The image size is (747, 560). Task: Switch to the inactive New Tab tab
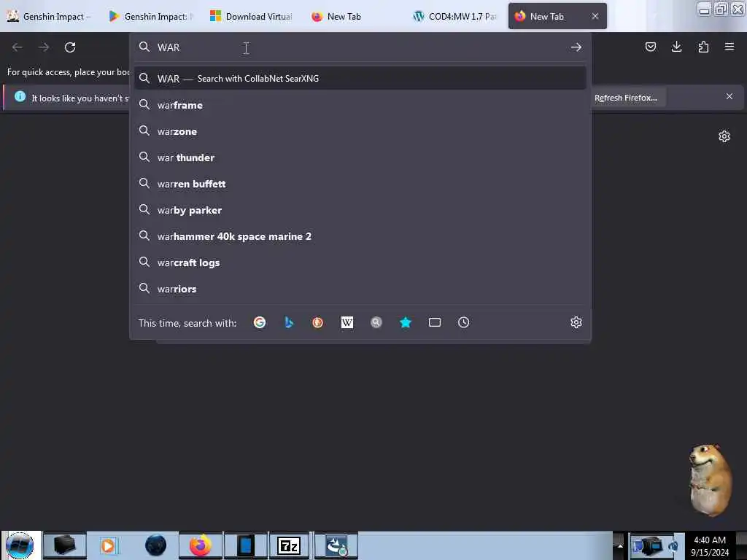click(x=354, y=16)
